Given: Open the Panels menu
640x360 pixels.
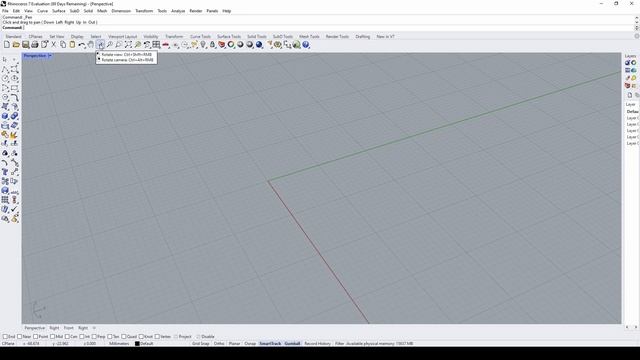Looking at the screenshot, I should [212, 11].
